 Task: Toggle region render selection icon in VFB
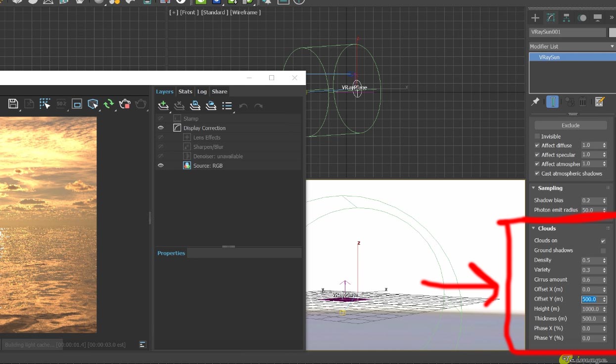pos(45,104)
